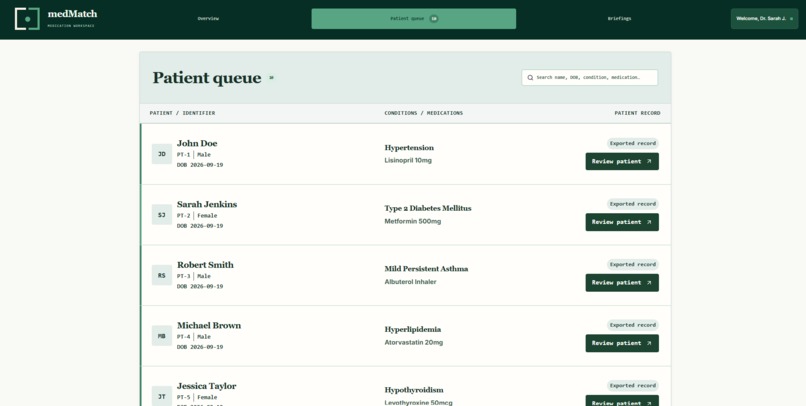Switch to the Briefings tab

619,19
